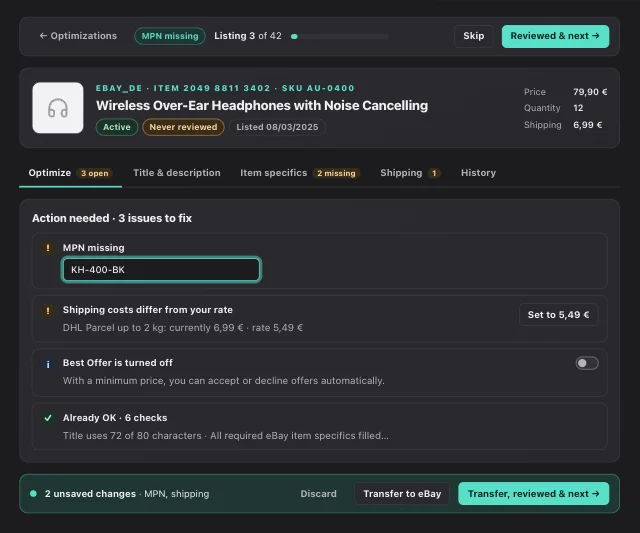The height and width of the screenshot is (533, 640).
Task: Click Reviewed & next button at top
Action: (555, 36)
